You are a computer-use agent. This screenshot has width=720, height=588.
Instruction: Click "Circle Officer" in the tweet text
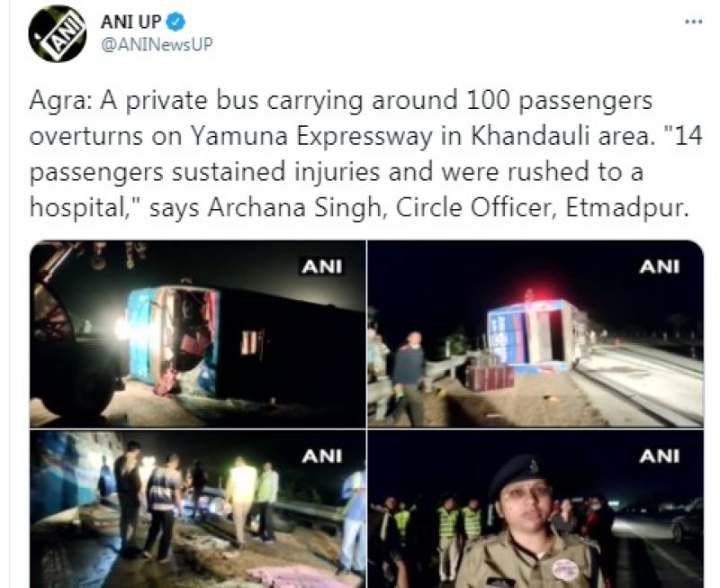click(473, 208)
